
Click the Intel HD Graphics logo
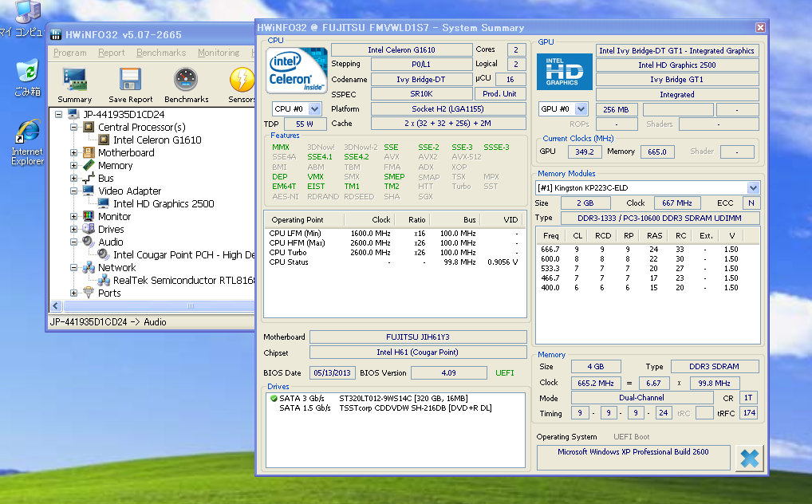point(564,71)
